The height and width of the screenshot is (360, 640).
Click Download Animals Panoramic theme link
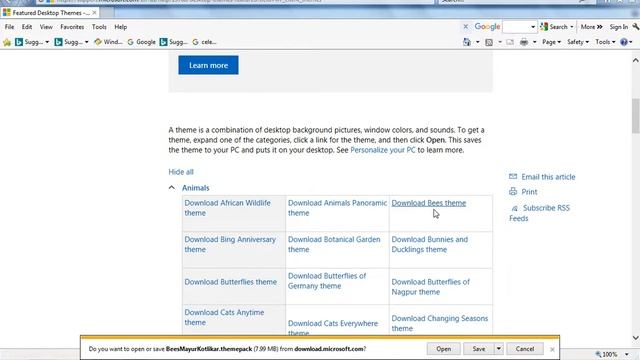click(x=337, y=208)
